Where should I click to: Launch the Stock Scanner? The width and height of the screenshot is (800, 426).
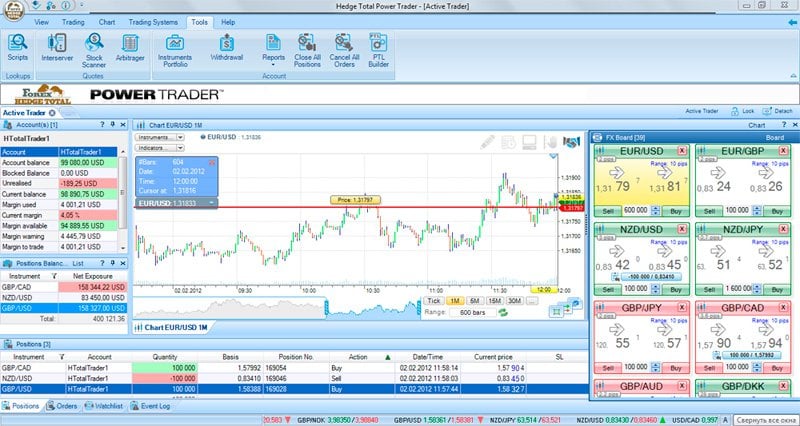[94, 50]
